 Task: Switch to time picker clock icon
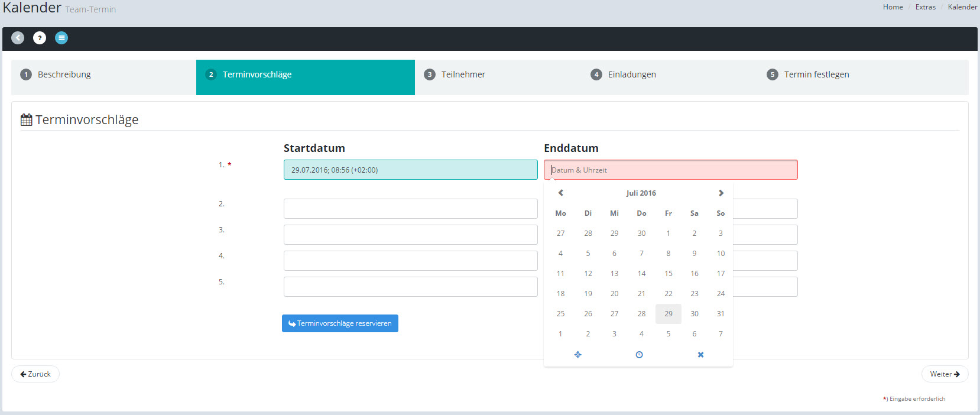[x=639, y=355]
